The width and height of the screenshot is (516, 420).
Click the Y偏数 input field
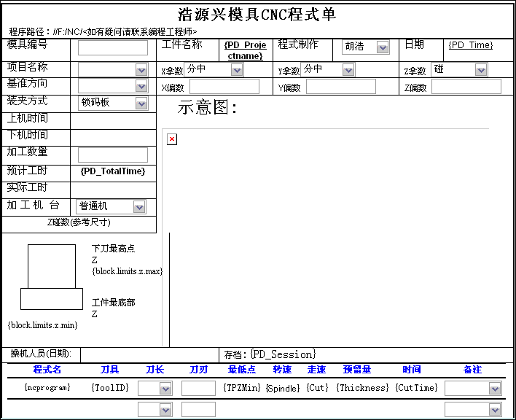341,87
